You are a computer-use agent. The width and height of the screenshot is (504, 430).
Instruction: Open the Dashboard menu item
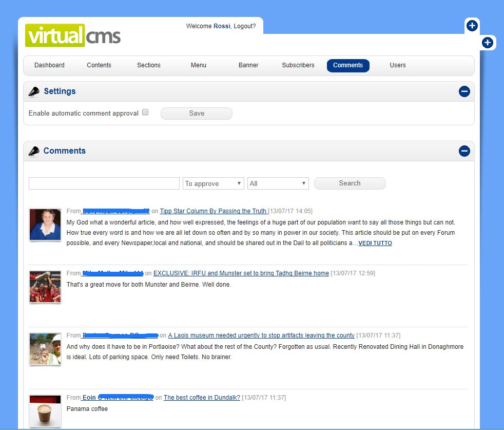click(49, 65)
